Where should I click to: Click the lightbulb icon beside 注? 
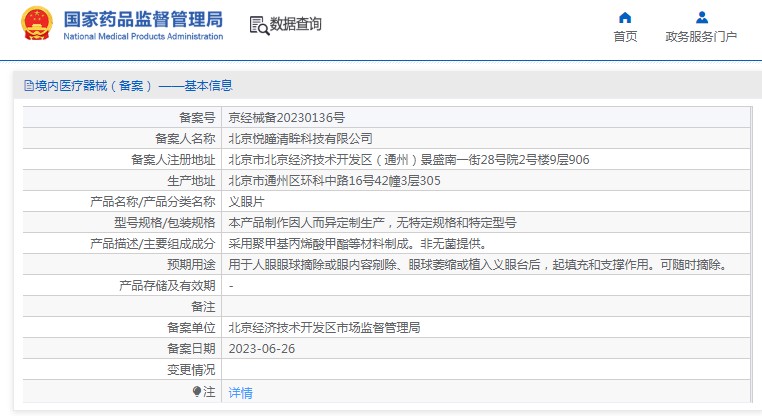[x=197, y=391]
